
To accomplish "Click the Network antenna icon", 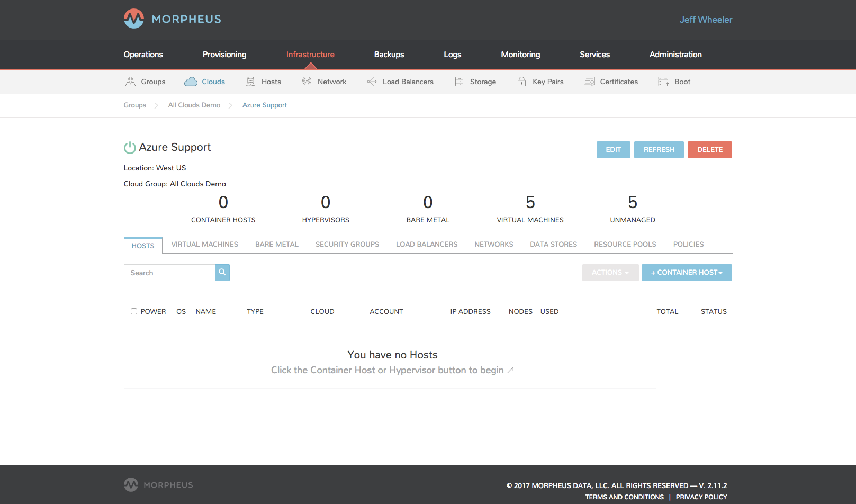I will click(307, 82).
